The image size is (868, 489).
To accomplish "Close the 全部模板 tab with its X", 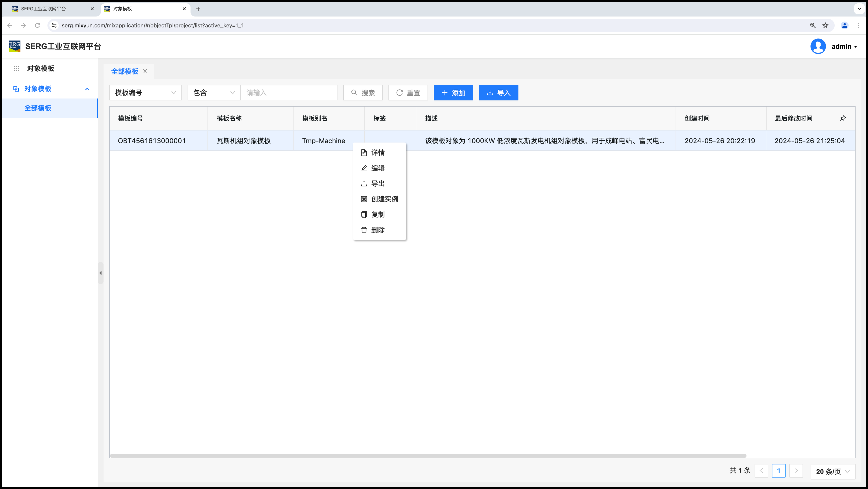I will [x=145, y=71].
